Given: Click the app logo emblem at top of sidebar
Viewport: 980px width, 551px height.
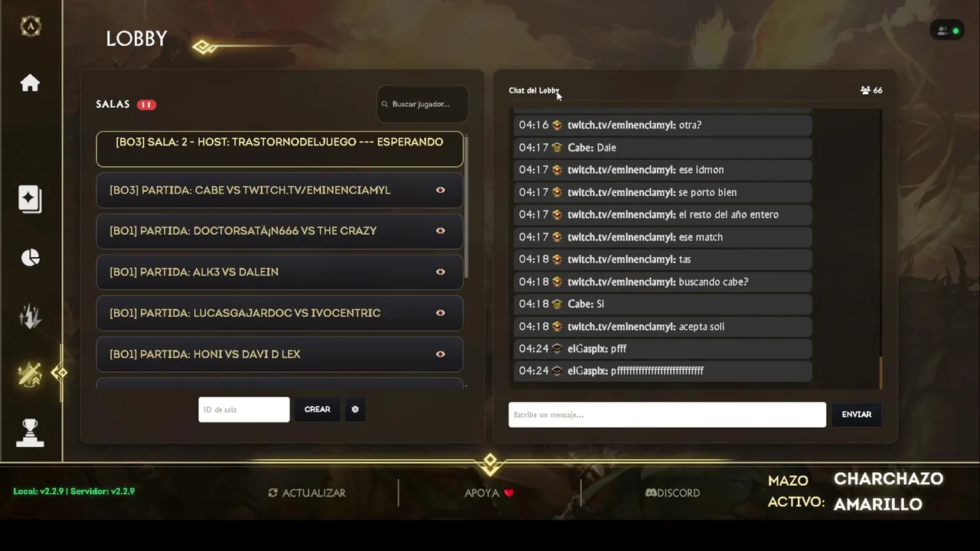Looking at the screenshot, I should tap(30, 26).
